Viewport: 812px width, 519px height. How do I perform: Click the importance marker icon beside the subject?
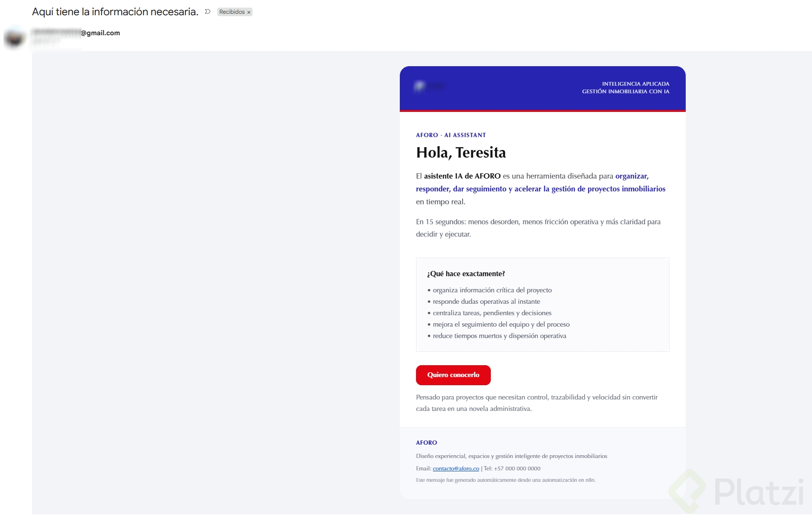pos(208,12)
